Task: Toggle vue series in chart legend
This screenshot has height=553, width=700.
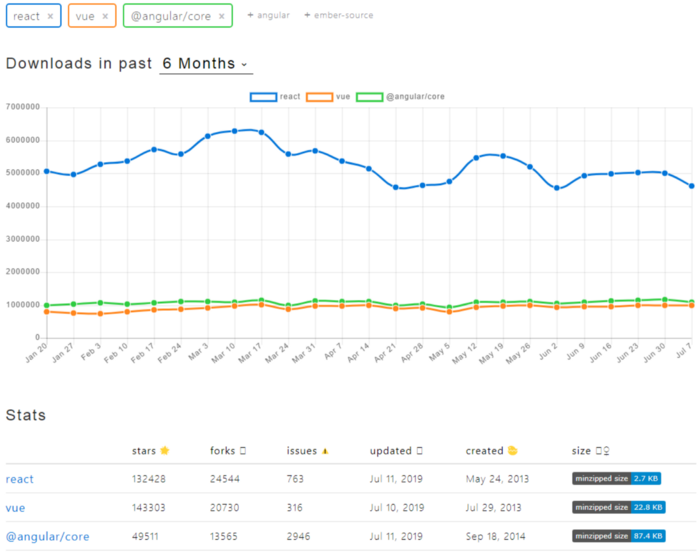Action: pyautogui.click(x=329, y=96)
